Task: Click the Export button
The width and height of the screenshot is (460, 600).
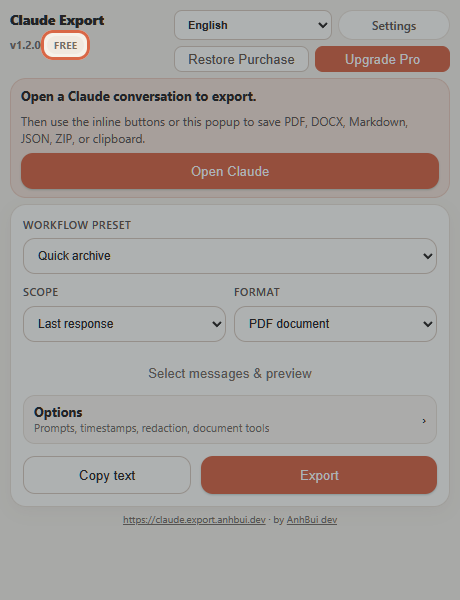Action: click(x=319, y=475)
